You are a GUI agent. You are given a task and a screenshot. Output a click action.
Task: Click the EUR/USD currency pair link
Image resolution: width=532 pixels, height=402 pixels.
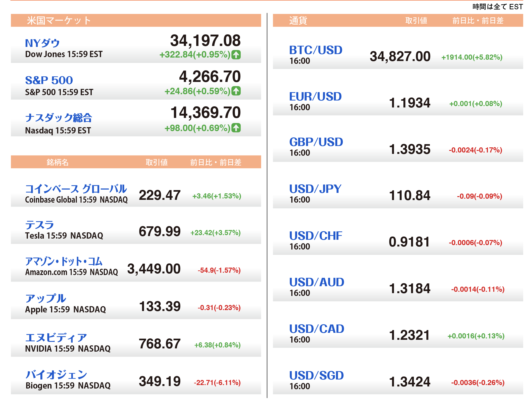[315, 96]
